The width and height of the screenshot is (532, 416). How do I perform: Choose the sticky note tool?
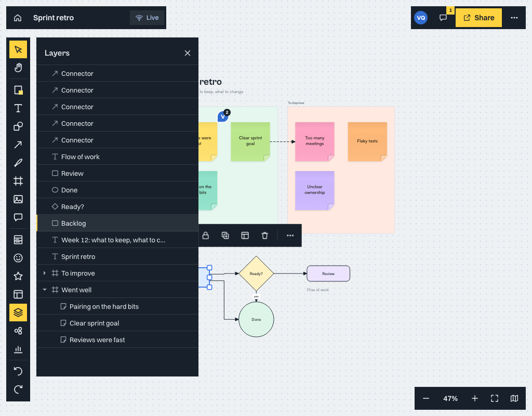(18, 90)
